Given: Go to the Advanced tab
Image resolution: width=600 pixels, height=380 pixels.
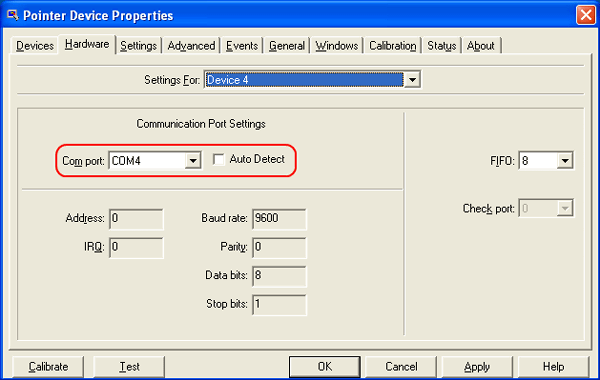Looking at the screenshot, I should [191, 46].
